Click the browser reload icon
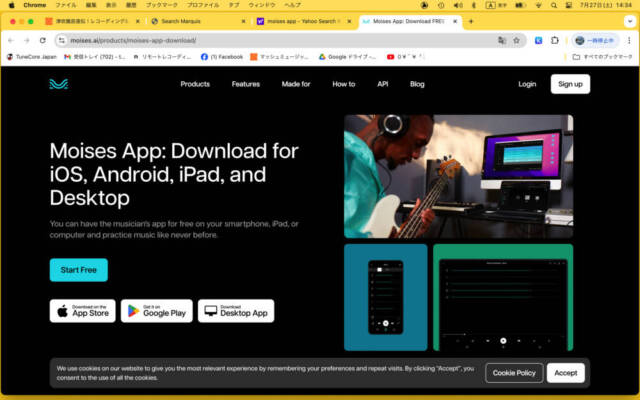 click(42, 40)
